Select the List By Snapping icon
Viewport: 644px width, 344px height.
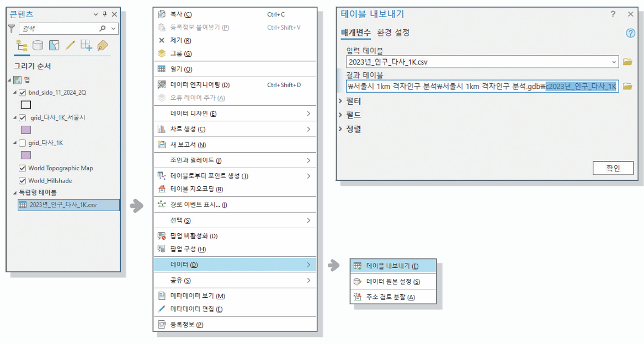pos(86,45)
